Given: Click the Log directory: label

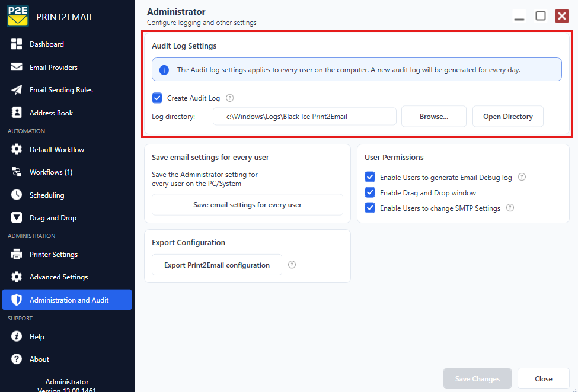Looking at the screenshot, I should pyautogui.click(x=173, y=117).
